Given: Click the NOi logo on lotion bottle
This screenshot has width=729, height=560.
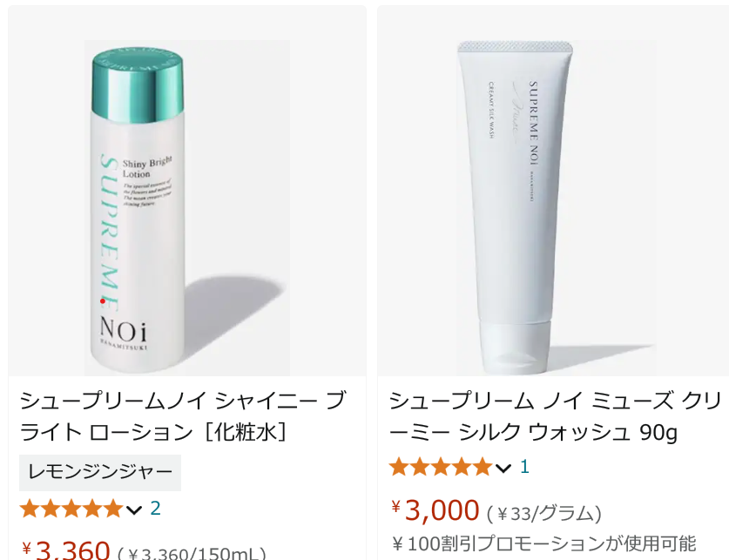Looking at the screenshot, I should click(123, 330).
